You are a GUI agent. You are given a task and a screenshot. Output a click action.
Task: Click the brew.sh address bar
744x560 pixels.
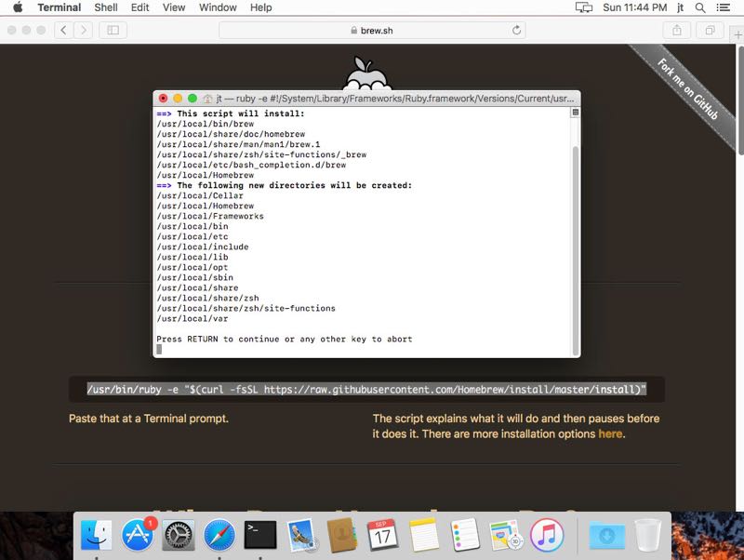point(372,31)
